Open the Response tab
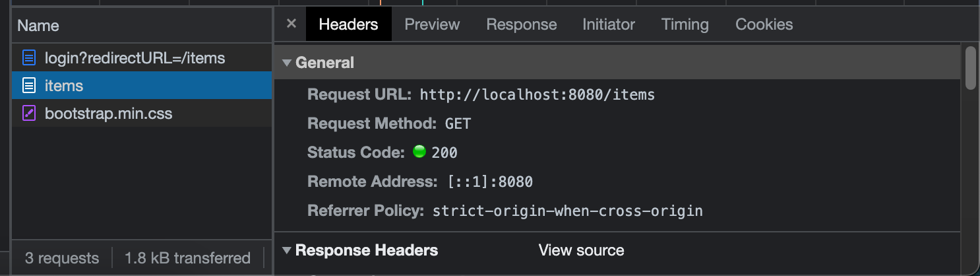The image size is (980, 276). coord(522,24)
